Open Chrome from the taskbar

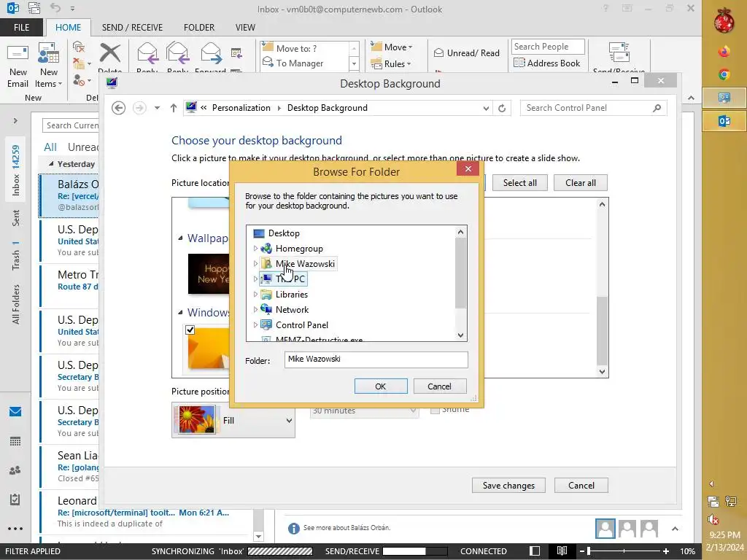tap(724, 74)
